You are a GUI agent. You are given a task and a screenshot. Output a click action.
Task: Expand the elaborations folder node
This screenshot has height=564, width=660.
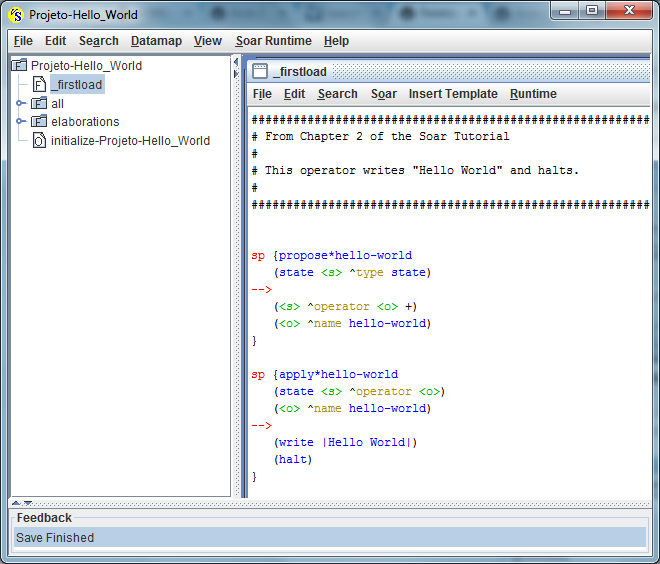click(x=19, y=121)
